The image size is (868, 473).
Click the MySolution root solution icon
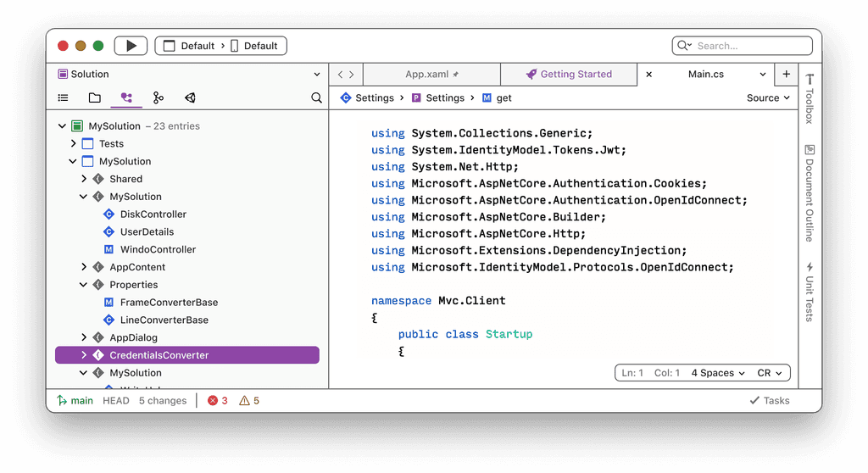click(77, 126)
